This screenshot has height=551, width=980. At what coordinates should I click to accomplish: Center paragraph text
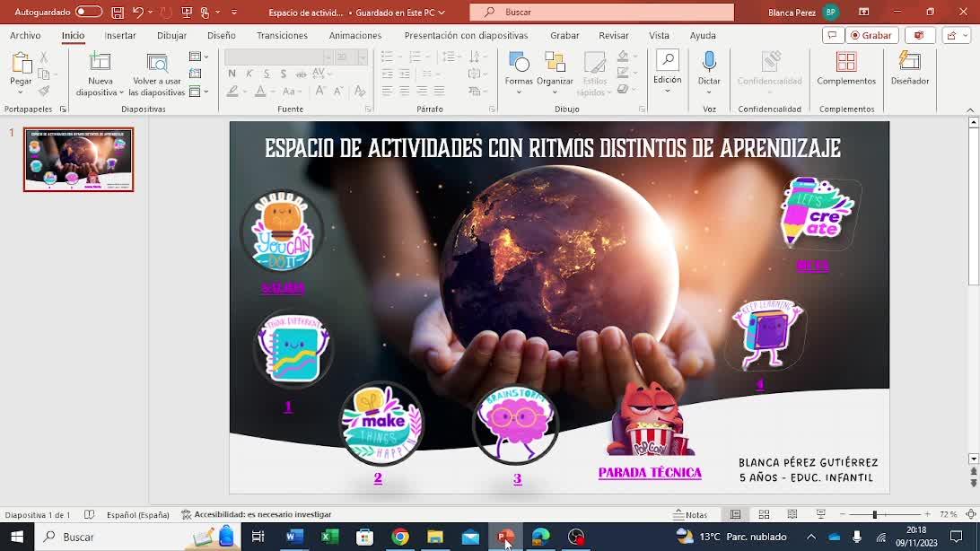[405, 92]
